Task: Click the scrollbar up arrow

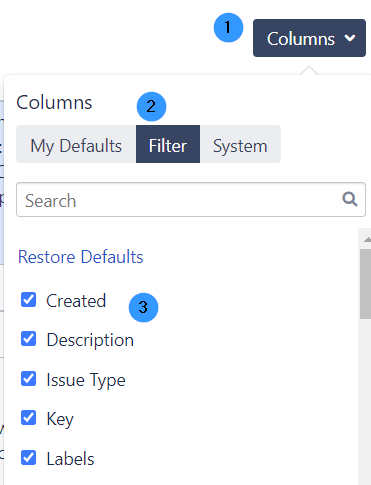Action: 367,239
